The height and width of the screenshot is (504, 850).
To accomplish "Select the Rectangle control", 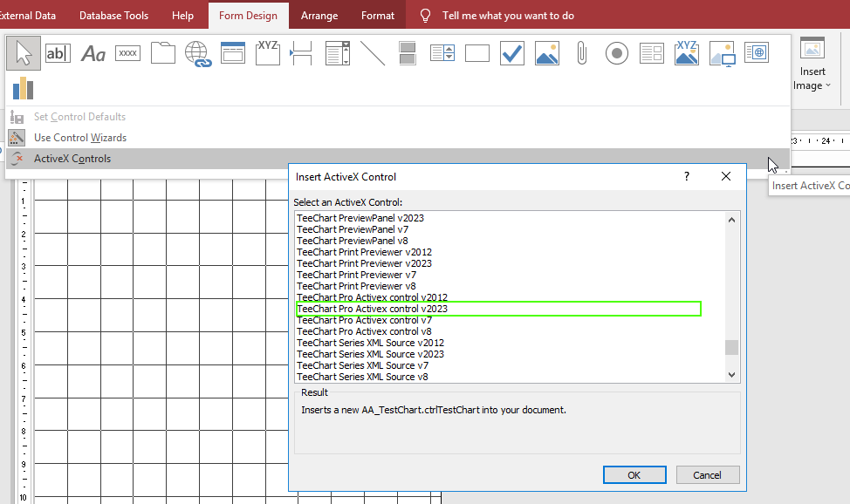I will tap(477, 53).
